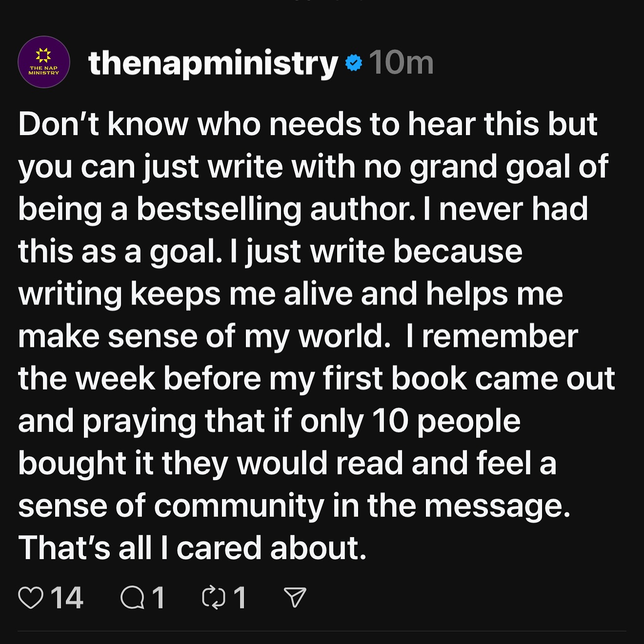
Task: Open replies with the comment bubble icon
Action: (132, 598)
